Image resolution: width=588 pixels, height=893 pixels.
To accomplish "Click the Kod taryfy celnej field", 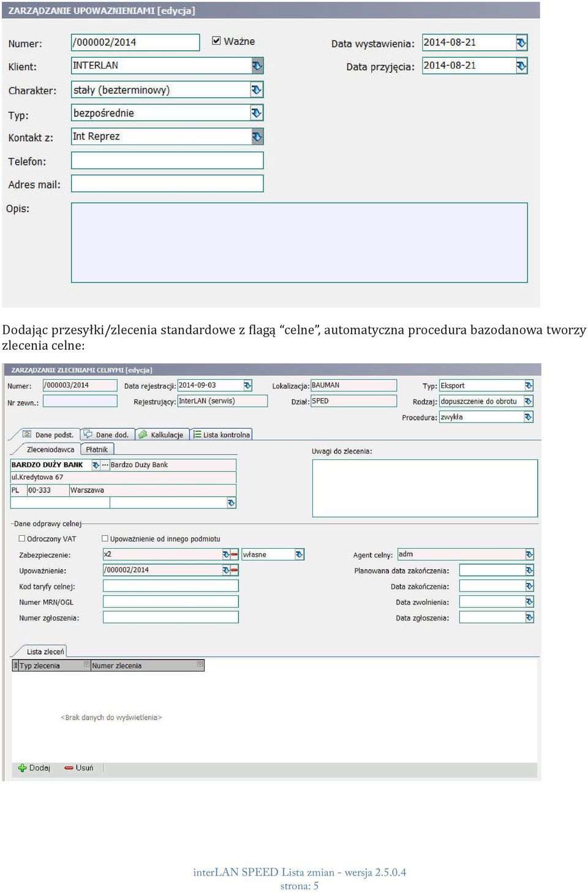I will pyautogui.click(x=171, y=586).
